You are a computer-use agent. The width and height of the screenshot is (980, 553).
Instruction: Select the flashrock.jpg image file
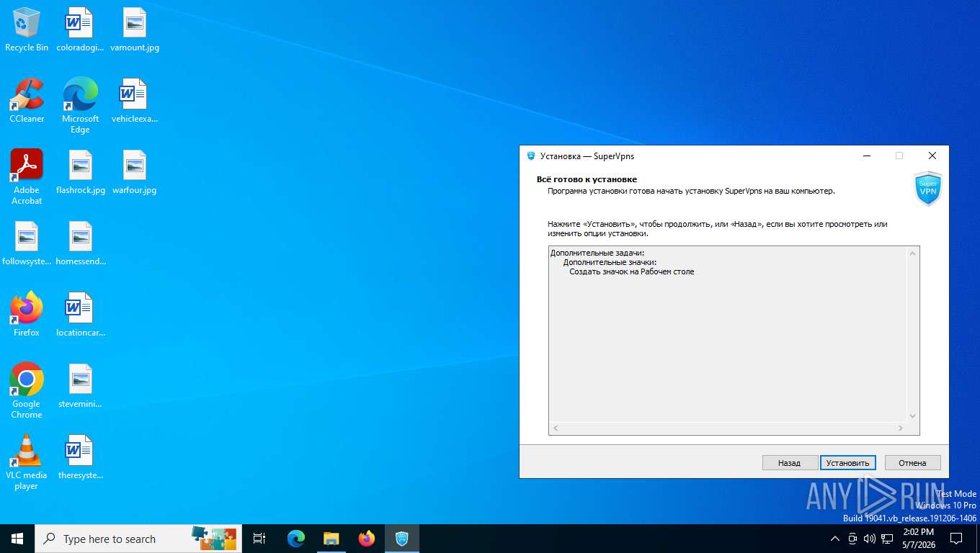click(80, 171)
